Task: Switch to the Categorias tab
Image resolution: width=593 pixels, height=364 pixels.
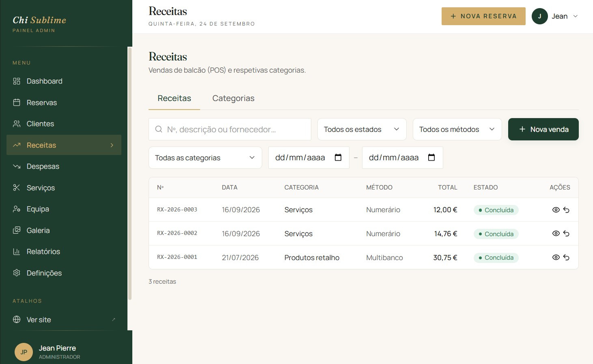Action: tap(233, 98)
